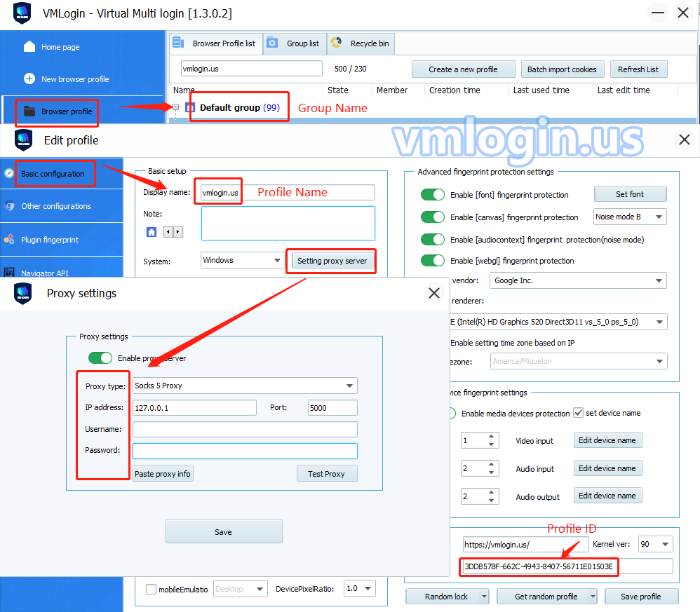Image resolution: width=700 pixels, height=612 pixels.
Task: Switch to the Group list tab
Action: (295, 43)
